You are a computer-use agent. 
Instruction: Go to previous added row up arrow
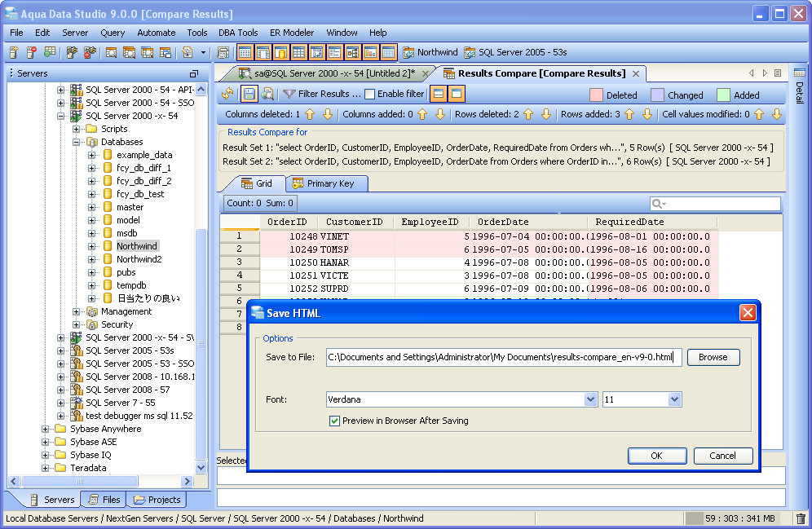point(629,114)
